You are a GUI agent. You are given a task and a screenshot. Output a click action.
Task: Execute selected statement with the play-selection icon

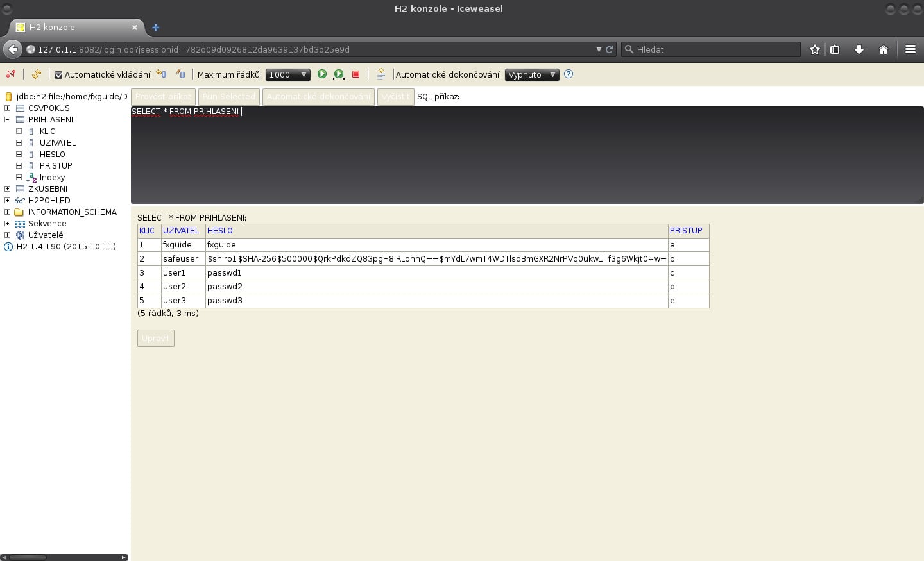(x=338, y=74)
